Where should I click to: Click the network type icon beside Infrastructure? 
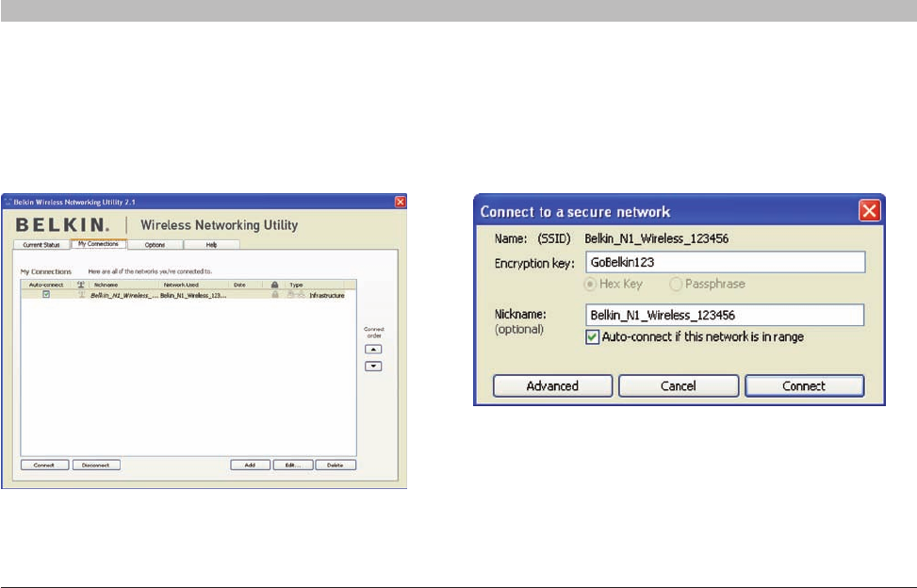[296, 295]
